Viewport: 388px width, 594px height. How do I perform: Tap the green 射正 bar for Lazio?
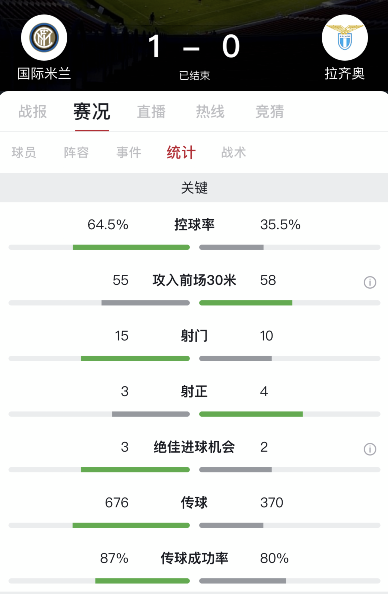[251, 414]
